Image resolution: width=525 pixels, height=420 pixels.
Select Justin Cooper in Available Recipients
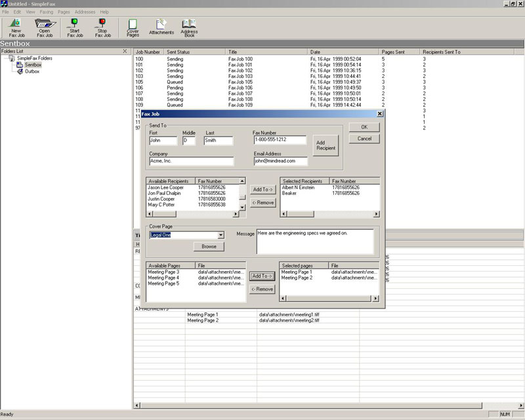161,199
